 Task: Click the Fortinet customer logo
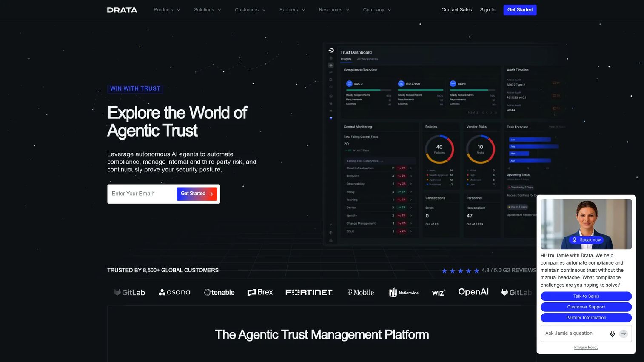coord(309,292)
